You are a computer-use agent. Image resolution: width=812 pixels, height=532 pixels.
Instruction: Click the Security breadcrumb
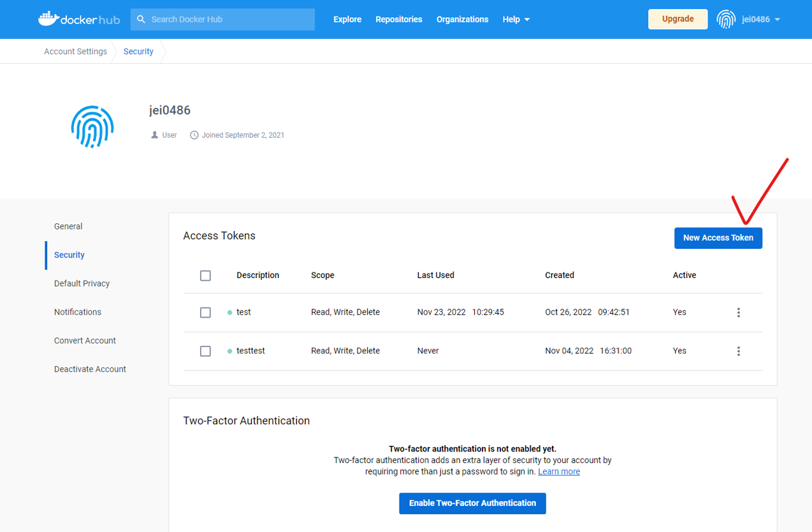point(138,52)
